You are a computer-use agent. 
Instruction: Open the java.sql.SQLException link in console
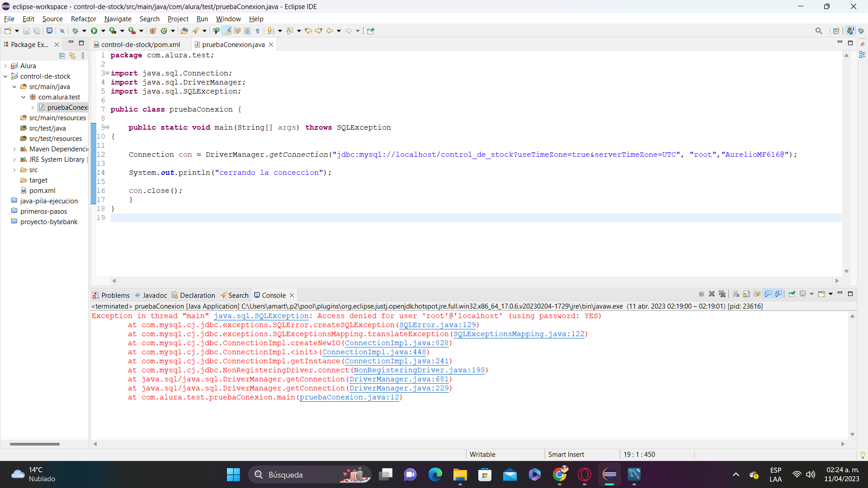pyautogui.click(x=261, y=316)
